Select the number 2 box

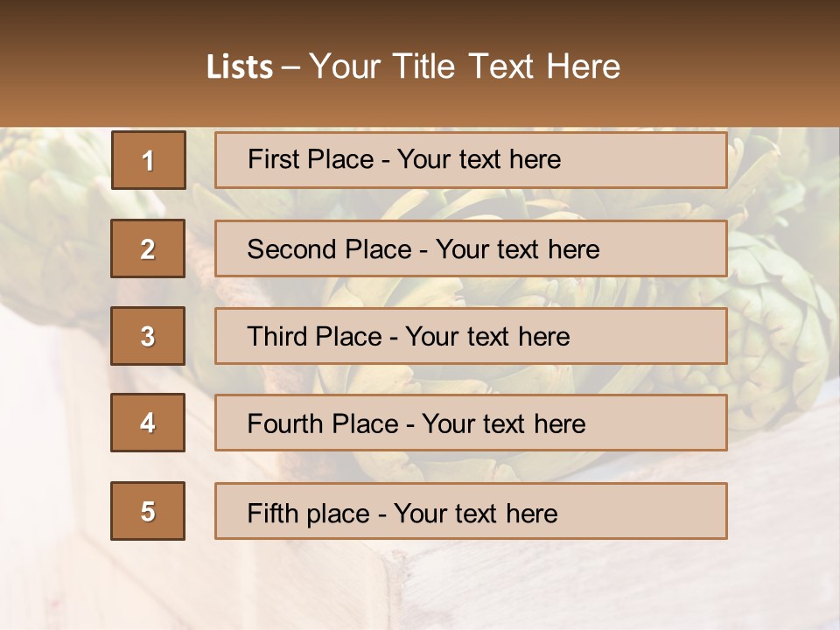coord(148,248)
